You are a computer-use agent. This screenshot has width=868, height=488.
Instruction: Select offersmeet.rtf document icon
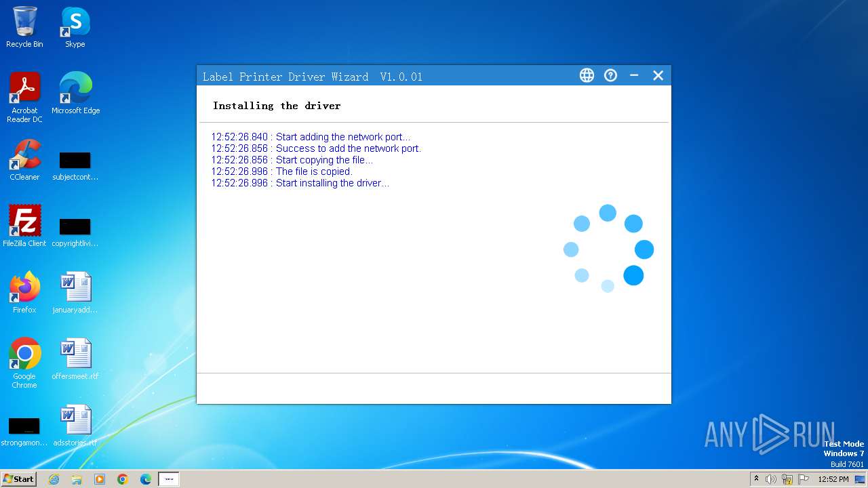pyautogui.click(x=75, y=359)
